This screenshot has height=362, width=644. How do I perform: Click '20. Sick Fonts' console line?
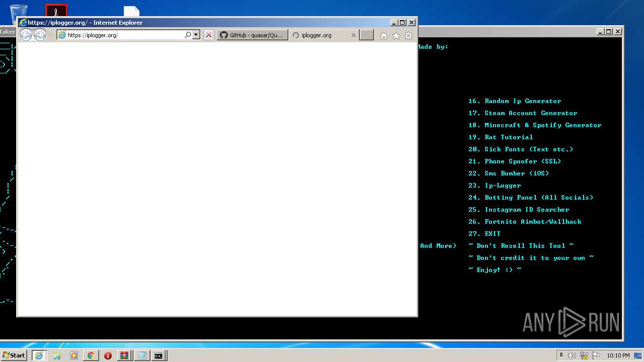click(521, 149)
